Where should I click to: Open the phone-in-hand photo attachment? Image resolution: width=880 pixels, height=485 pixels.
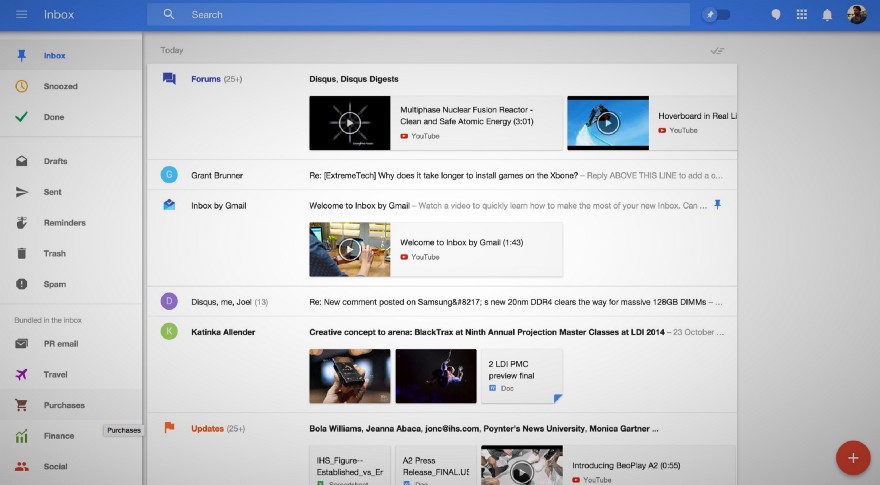click(x=350, y=376)
